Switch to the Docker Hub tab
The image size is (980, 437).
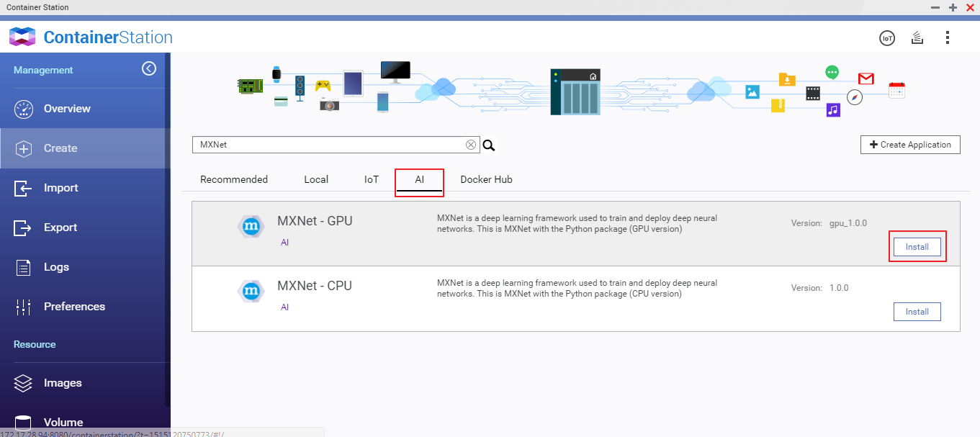486,179
